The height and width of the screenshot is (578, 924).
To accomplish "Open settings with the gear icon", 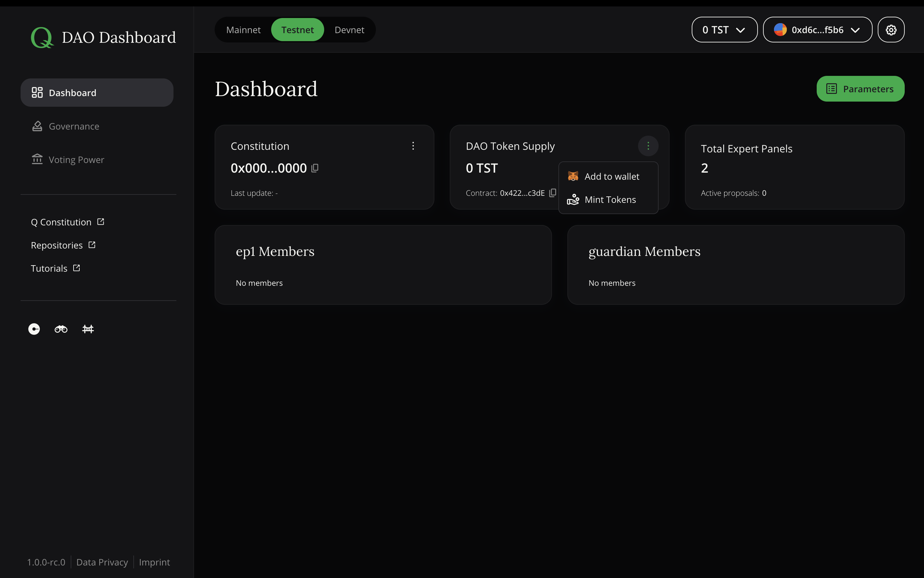I will (891, 30).
